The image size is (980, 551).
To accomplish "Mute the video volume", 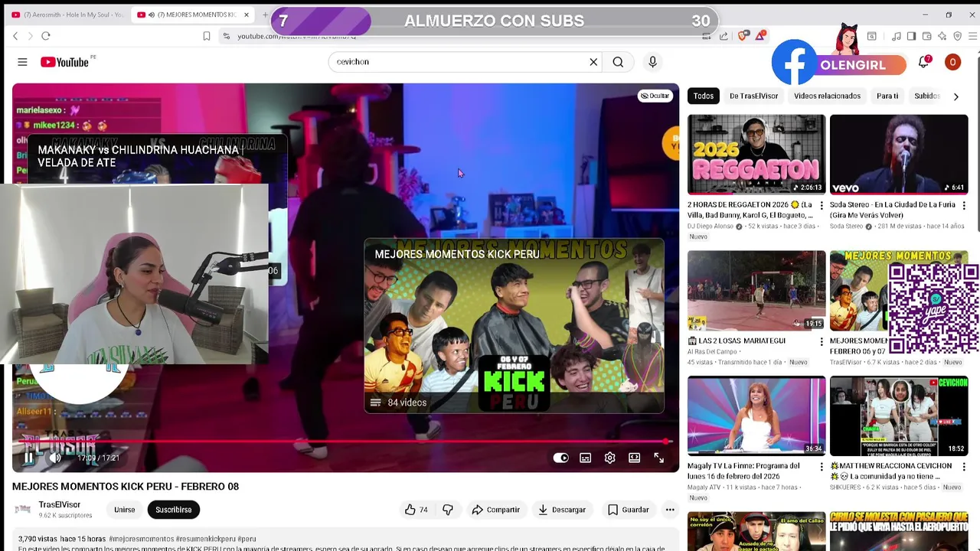I will click(55, 458).
